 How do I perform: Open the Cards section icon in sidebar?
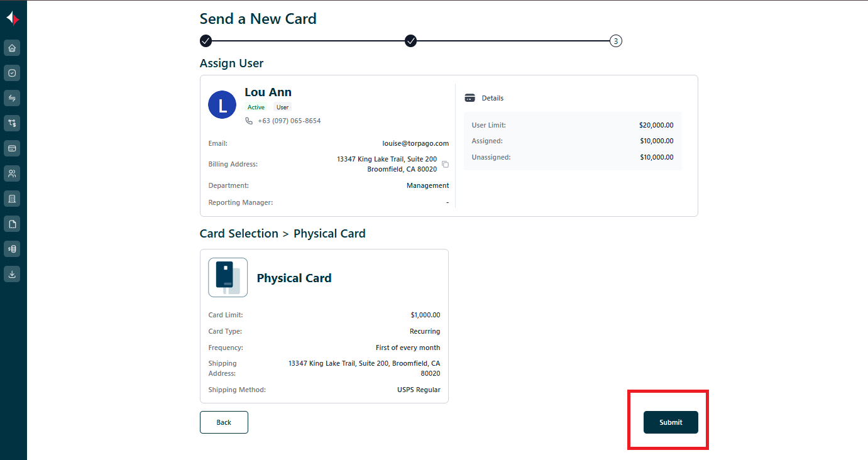click(x=12, y=148)
